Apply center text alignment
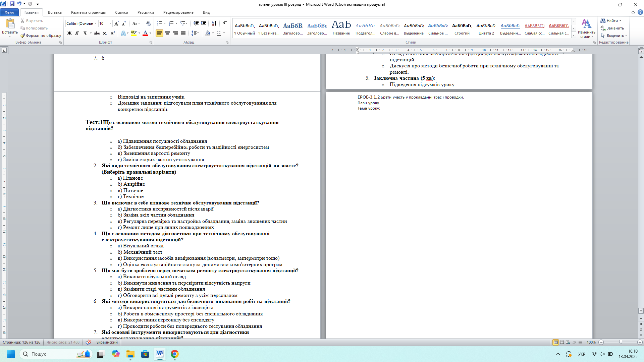644x362 pixels. (x=167, y=33)
